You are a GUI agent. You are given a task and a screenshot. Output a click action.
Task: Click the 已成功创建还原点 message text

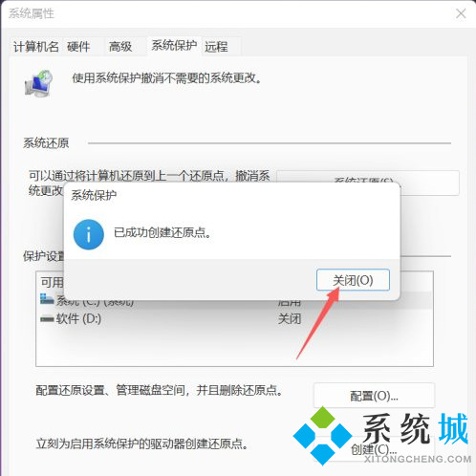162,233
